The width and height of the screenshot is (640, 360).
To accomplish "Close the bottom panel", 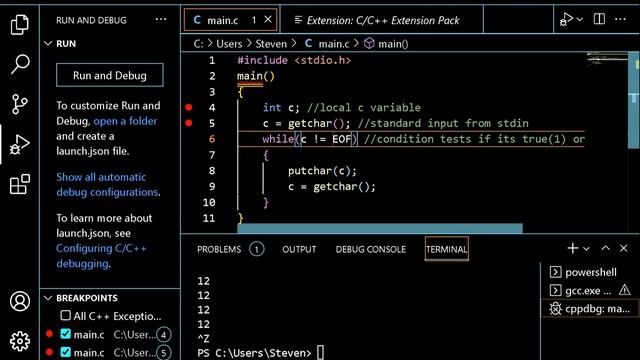I will pos(624,248).
